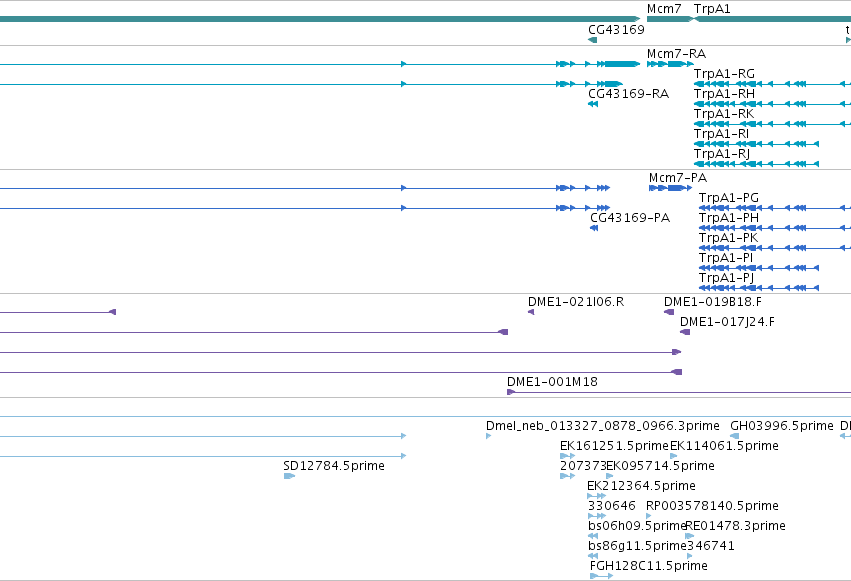The width and height of the screenshot is (851, 581).
Task: Select the DME1-001M18 clone label
Action: (552, 381)
